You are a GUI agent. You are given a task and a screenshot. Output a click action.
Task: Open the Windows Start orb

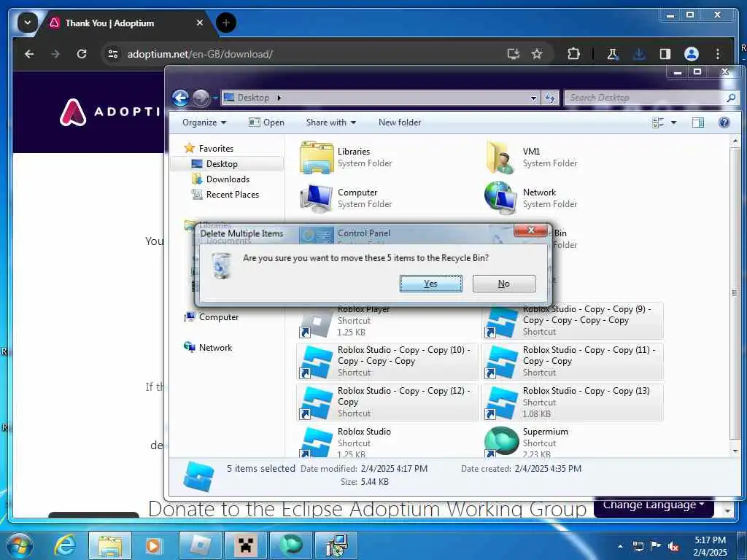pos(19,546)
